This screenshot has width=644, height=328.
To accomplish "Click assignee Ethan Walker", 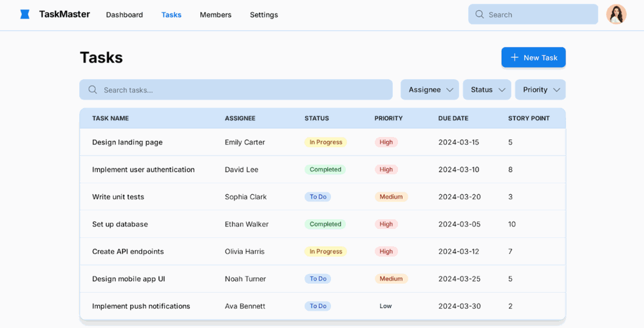I will coord(247,224).
